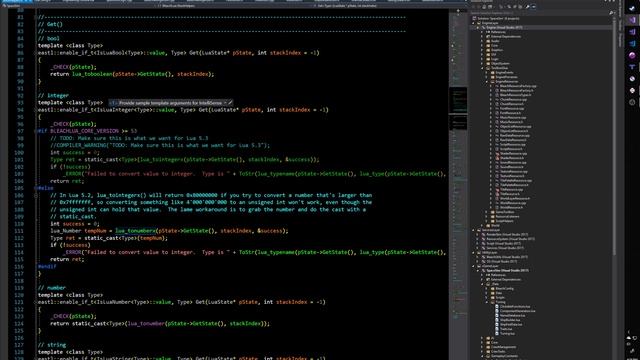Open SoundResource.h file
This screenshot has height=360, width=640.
pos(513,167)
